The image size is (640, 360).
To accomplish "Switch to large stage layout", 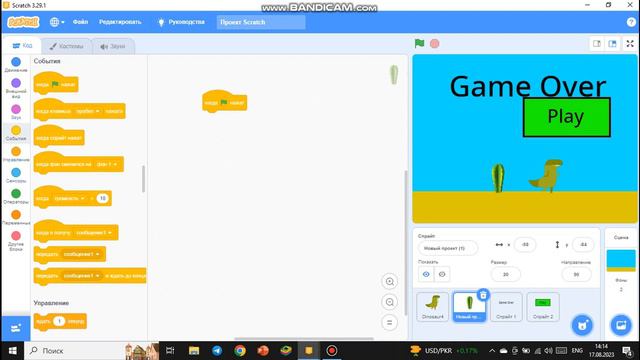I will (612, 44).
